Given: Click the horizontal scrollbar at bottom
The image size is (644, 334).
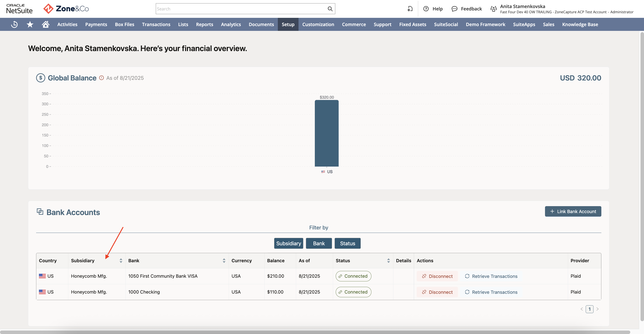Looking at the screenshot, I should pyautogui.click(x=315, y=332).
